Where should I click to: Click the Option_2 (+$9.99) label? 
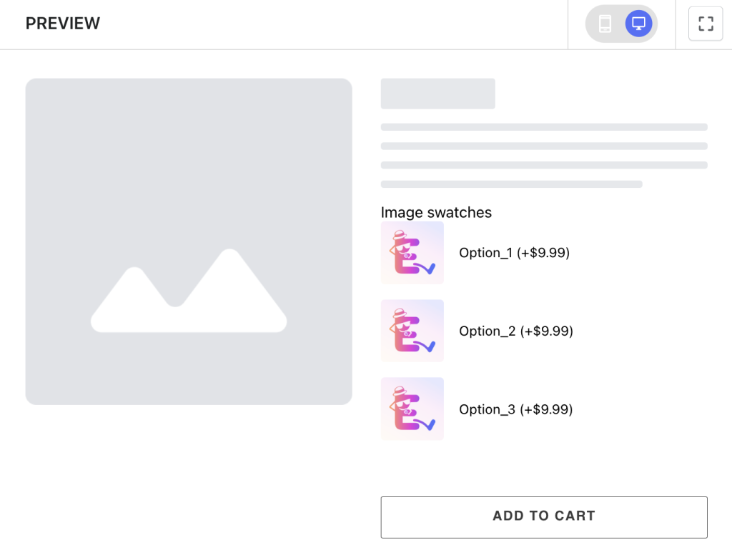pos(516,331)
